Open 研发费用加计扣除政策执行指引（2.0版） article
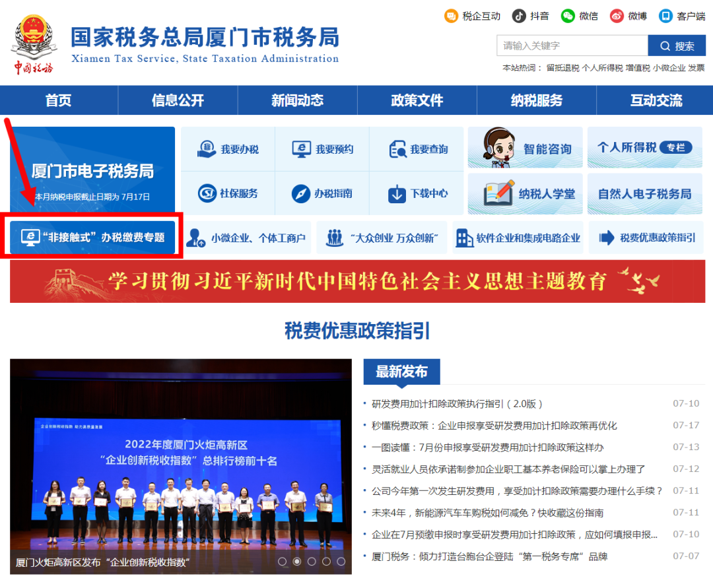Screen dimensions: 713x588 click(457, 403)
